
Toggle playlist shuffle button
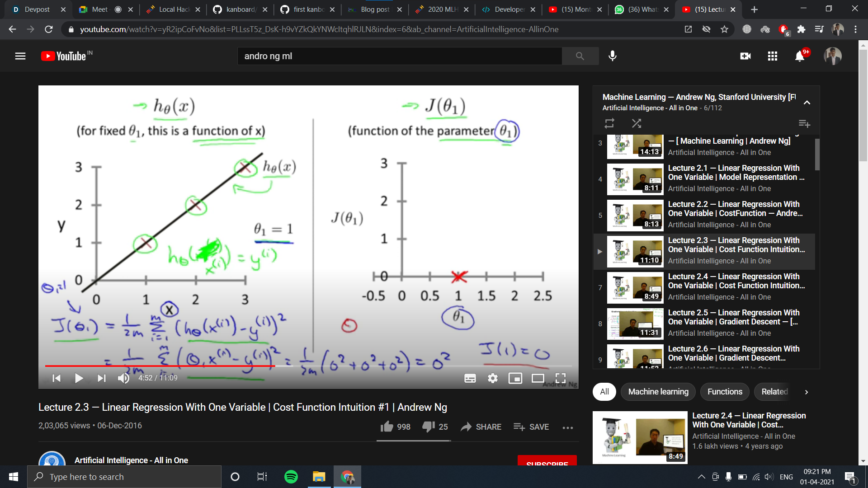click(x=637, y=123)
